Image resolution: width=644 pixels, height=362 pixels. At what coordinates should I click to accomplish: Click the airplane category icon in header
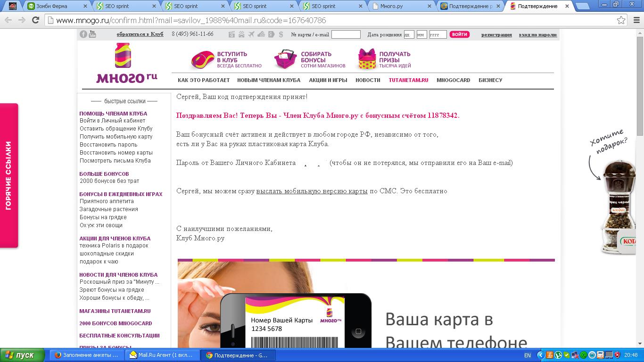tap(251, 34)
